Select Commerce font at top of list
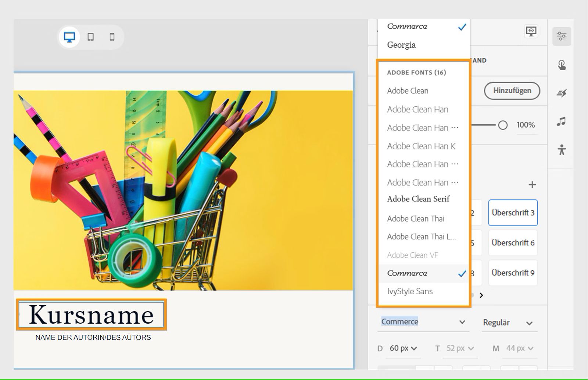Screen dimensions: 588x380 tap(424, 26)
